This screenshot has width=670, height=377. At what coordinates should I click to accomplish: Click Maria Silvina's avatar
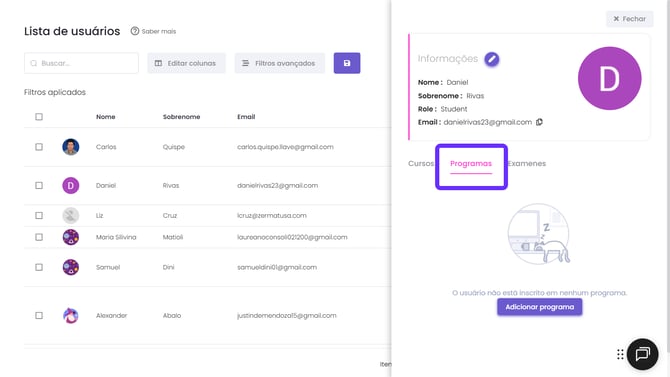[71, 237]
